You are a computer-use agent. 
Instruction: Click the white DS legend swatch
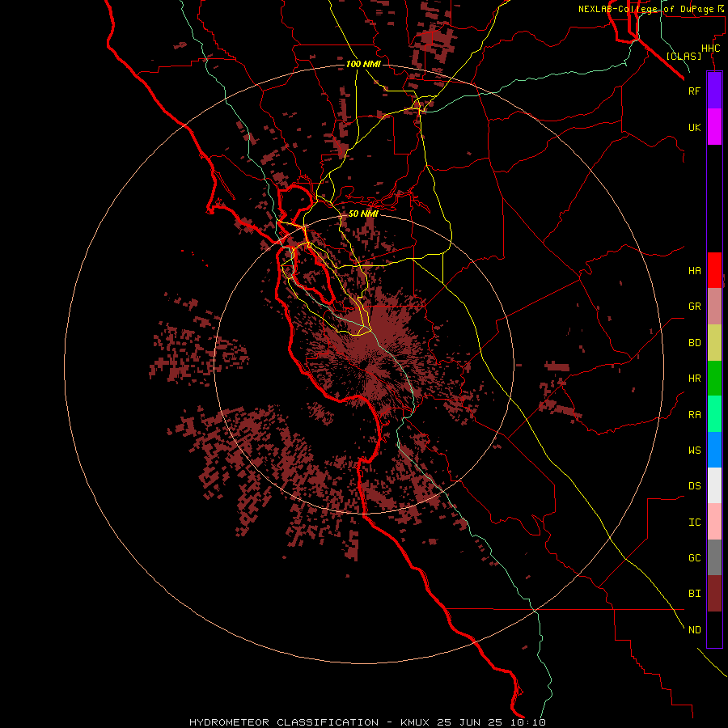tap(714, 485)
